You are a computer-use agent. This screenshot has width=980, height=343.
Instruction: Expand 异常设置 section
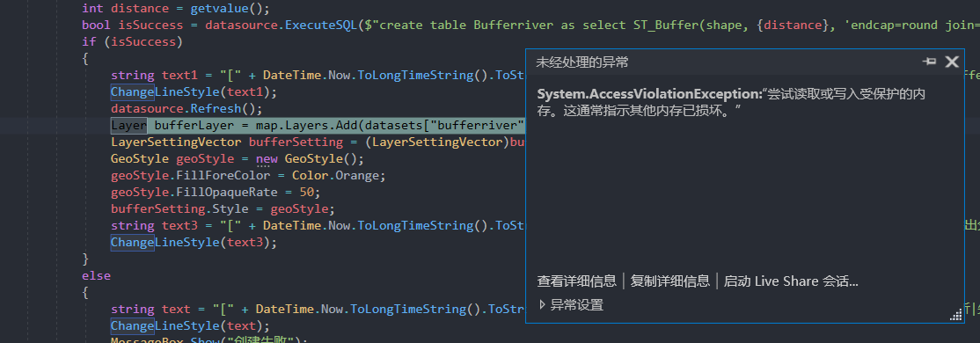571,305
